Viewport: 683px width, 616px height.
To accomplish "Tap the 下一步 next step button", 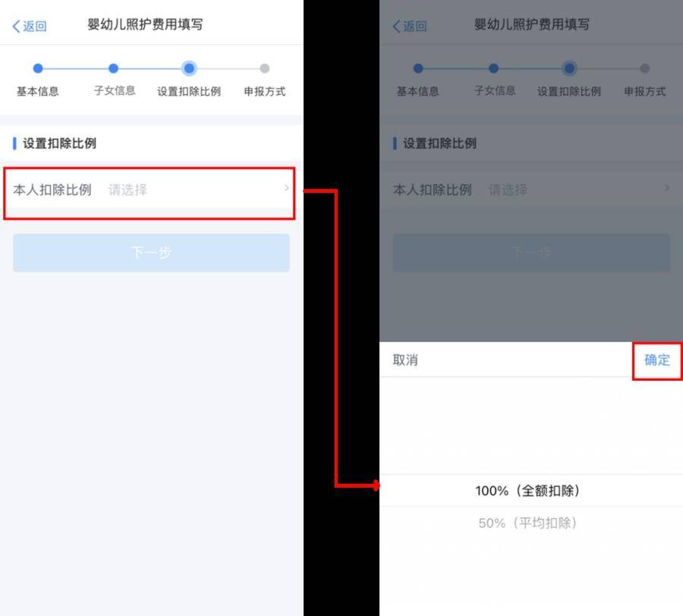I will point(150,253).
